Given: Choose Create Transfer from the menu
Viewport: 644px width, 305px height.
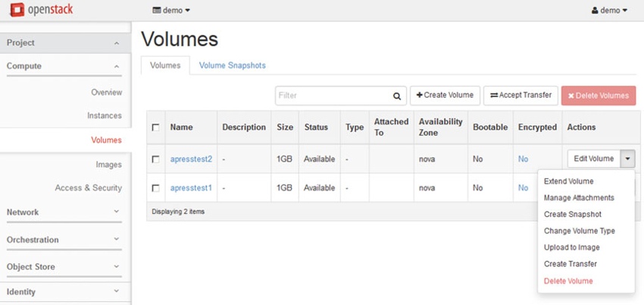Looking at the screenshot, I should coord(571,264).
